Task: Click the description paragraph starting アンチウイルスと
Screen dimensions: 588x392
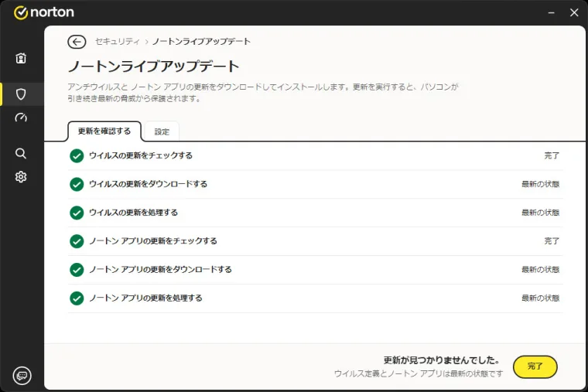Action: click(263, 93)
